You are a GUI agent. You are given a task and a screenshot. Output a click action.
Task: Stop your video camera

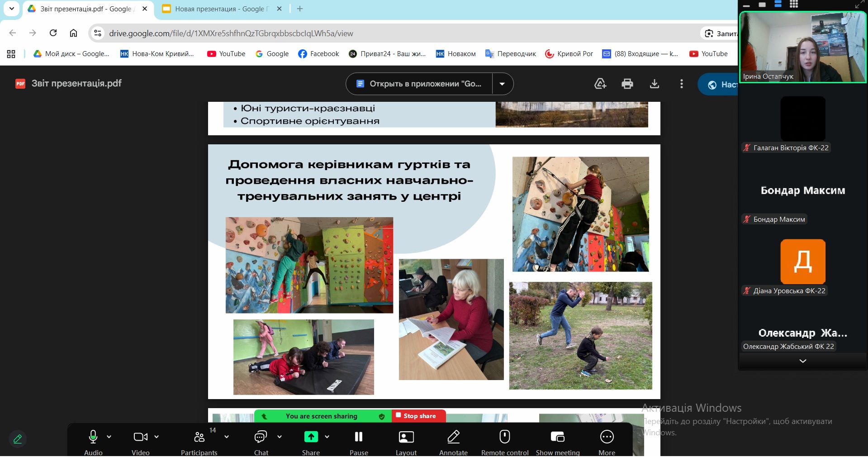click(140, 437)
